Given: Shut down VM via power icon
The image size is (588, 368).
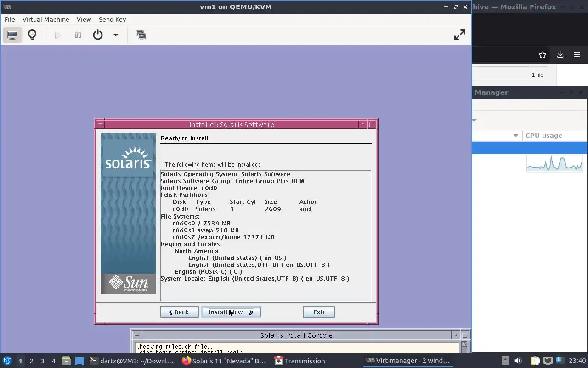Looking at the screenshot, I should (98, 35).
